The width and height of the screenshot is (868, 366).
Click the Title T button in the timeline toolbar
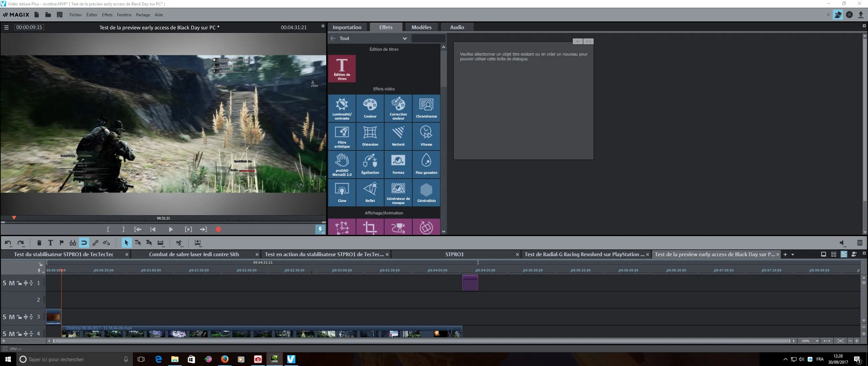point(51,243)
